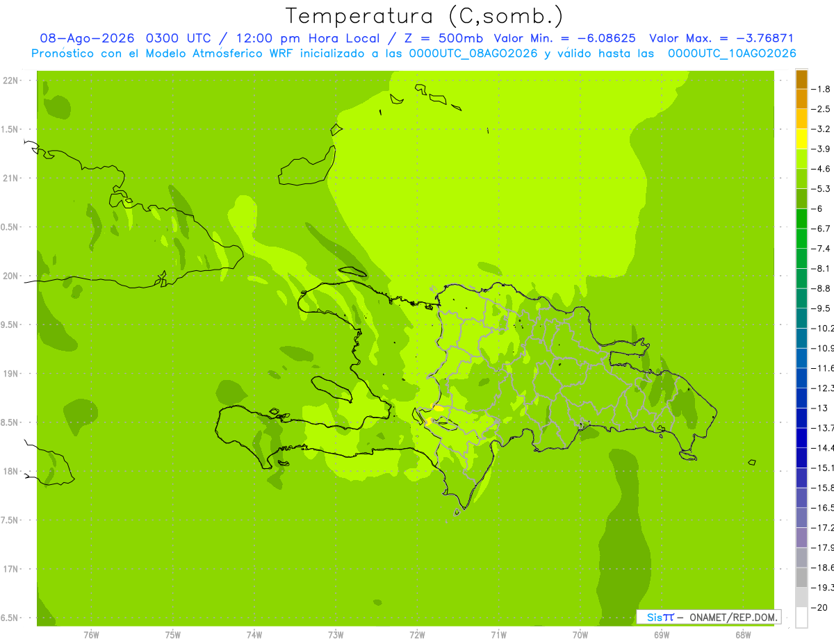
Task: Click the '20N' latitude axis label
Action: coord(10,276)
